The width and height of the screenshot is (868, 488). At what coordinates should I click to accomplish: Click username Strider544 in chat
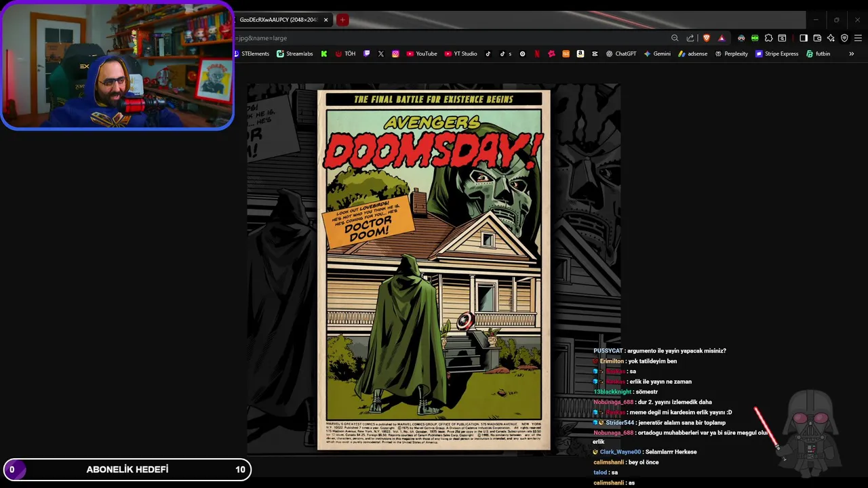[620, 423]
